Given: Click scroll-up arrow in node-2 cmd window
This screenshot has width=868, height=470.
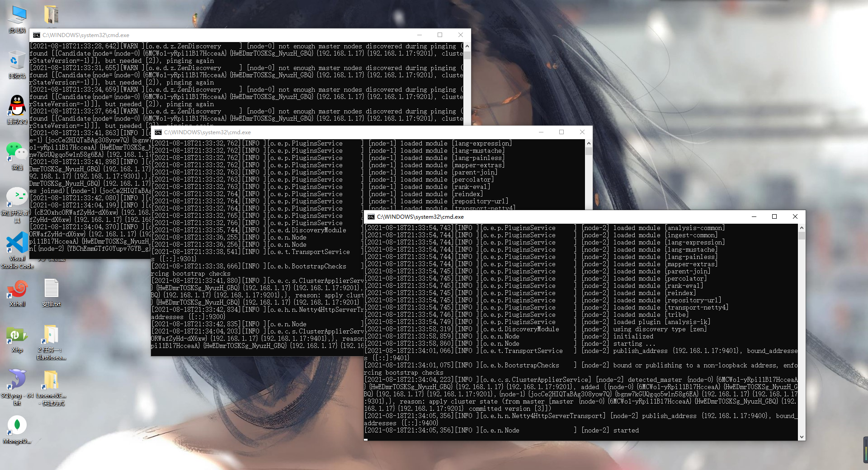Looking at the screenshot, I should (802, 228).
